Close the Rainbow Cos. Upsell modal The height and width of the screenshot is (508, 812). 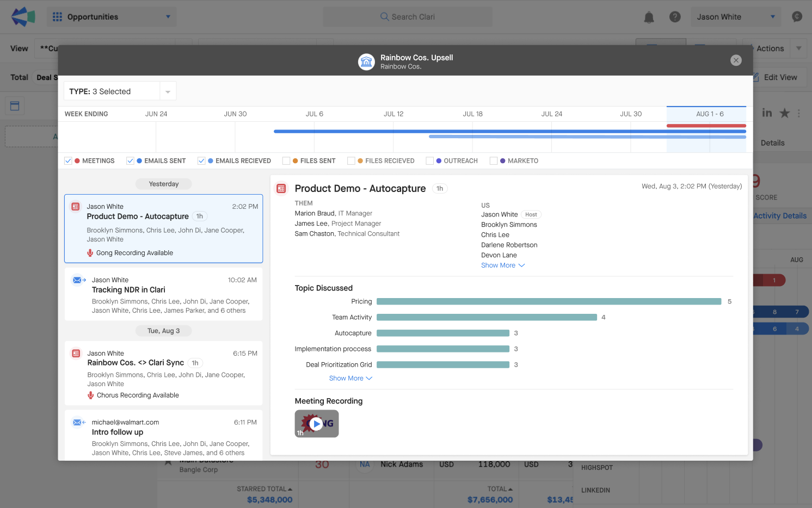coord(736,60)
